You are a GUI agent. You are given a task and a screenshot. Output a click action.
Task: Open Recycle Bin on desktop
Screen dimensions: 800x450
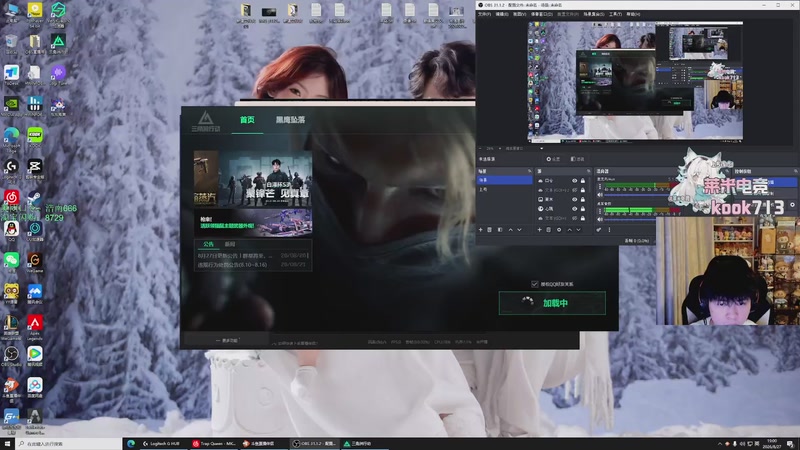point(11,44)
